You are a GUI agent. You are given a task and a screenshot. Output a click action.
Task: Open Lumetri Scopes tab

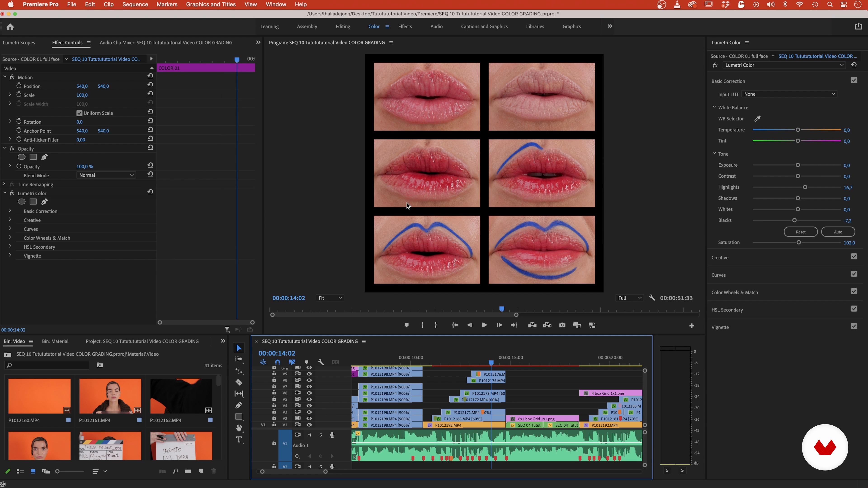(19, 43)
